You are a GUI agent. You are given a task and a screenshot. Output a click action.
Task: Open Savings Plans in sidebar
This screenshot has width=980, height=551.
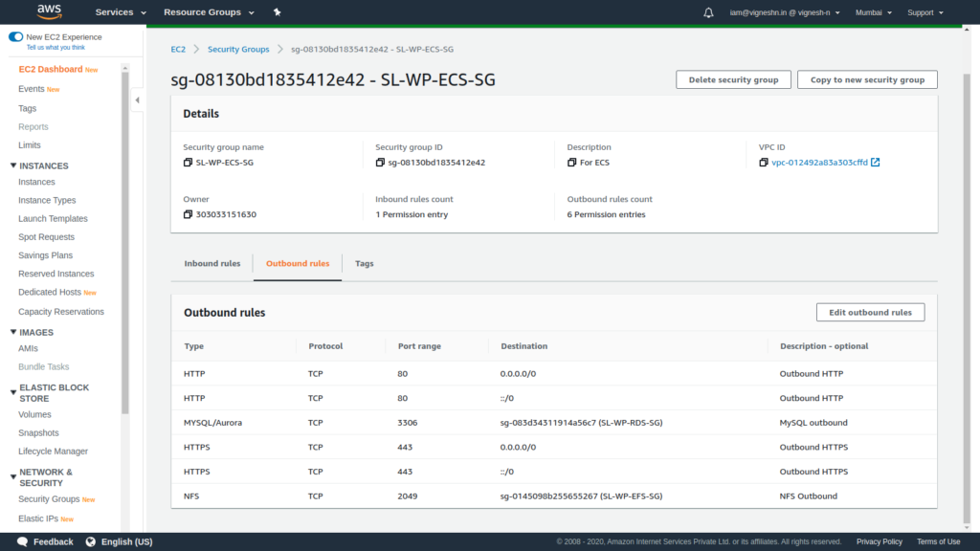pos(46,255)
